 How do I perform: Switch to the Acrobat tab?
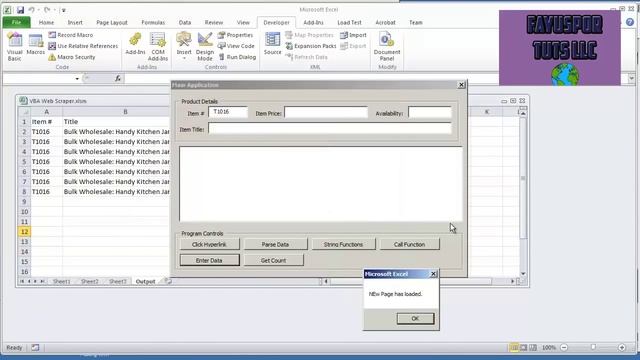tap(385, 22)
